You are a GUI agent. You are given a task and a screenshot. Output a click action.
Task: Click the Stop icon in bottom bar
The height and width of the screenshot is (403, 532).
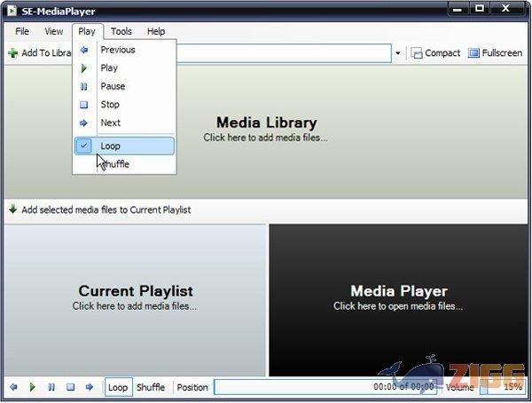click(x=70, y=387)
